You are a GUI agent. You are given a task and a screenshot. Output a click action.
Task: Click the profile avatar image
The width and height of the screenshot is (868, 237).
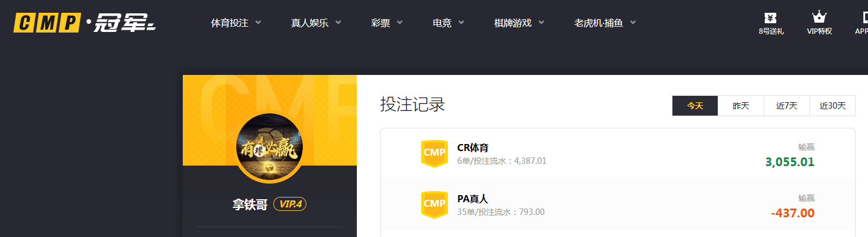click(269, 146)
